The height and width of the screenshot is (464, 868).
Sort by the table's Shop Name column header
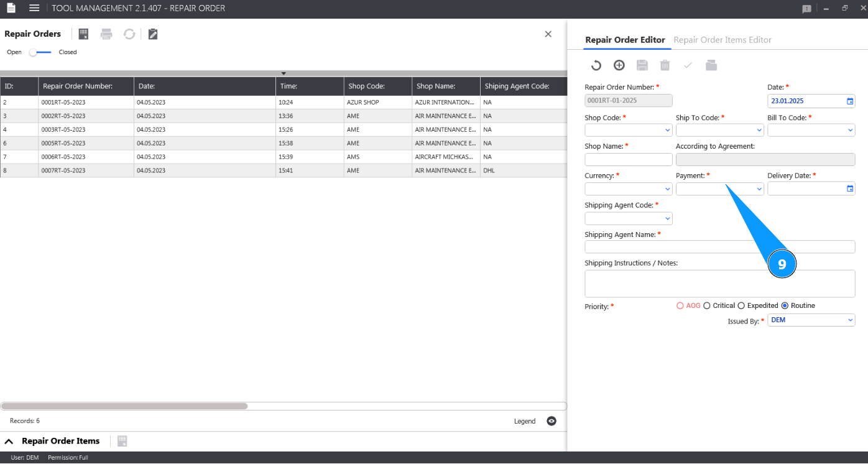tap(446, 86)
